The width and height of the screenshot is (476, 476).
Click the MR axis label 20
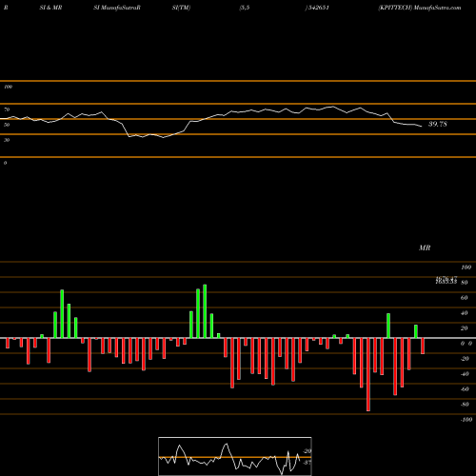465,328
